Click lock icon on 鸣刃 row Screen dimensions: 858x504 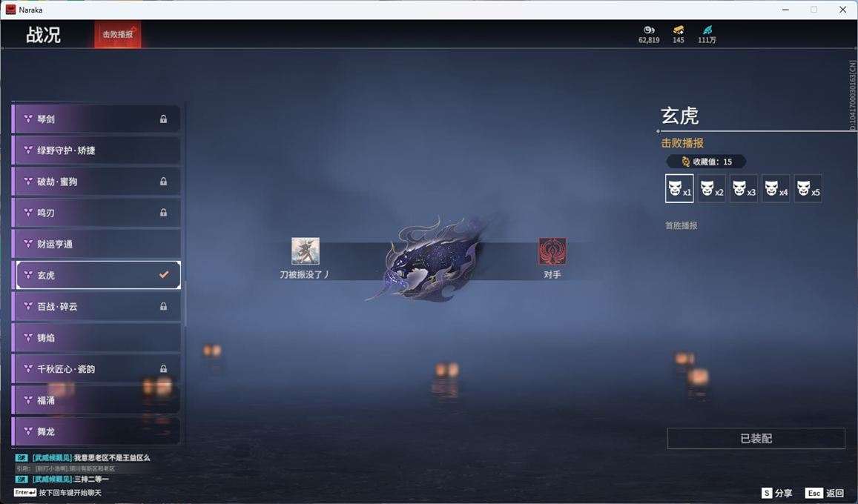click(163, 212)
